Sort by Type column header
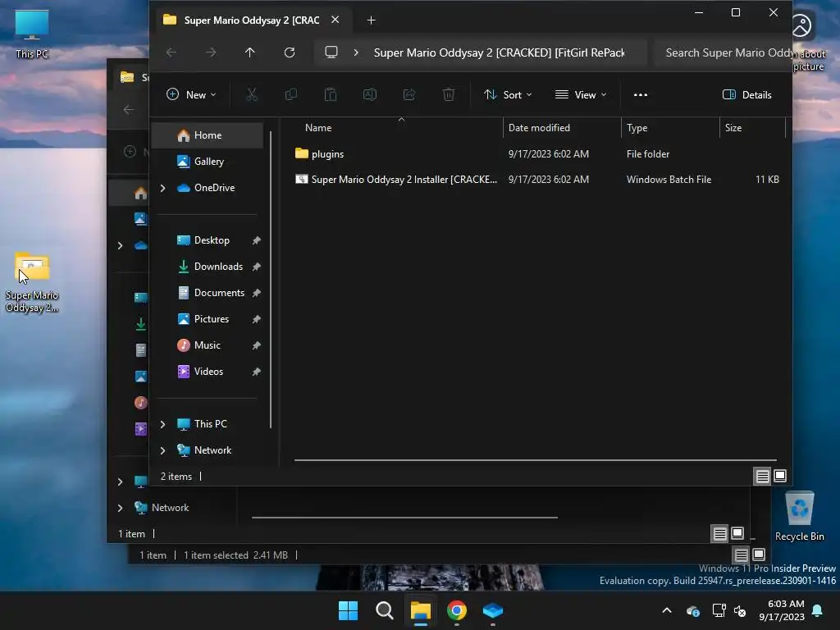This screenshot has width=840, height=630. point(670,128)
